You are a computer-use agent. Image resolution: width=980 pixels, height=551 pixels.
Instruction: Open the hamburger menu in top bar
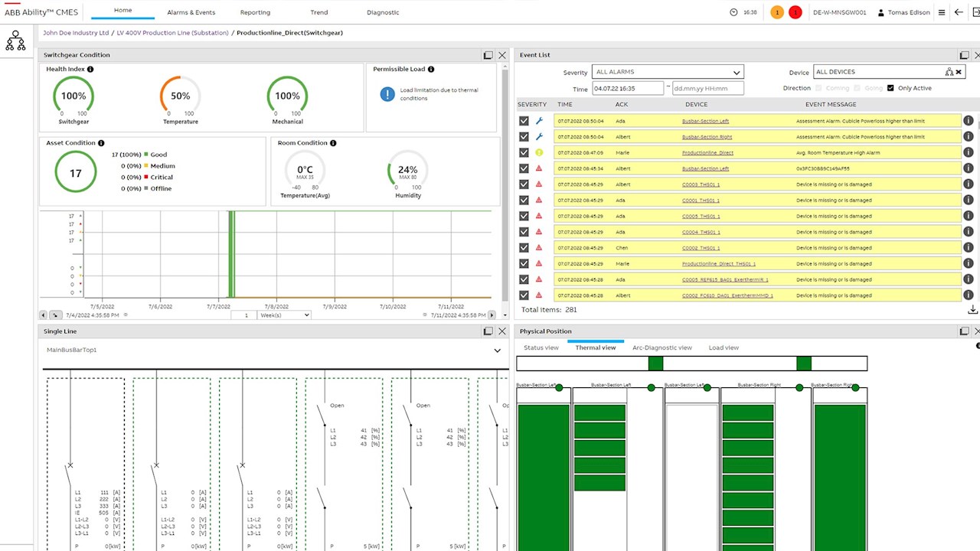point(941,12)
